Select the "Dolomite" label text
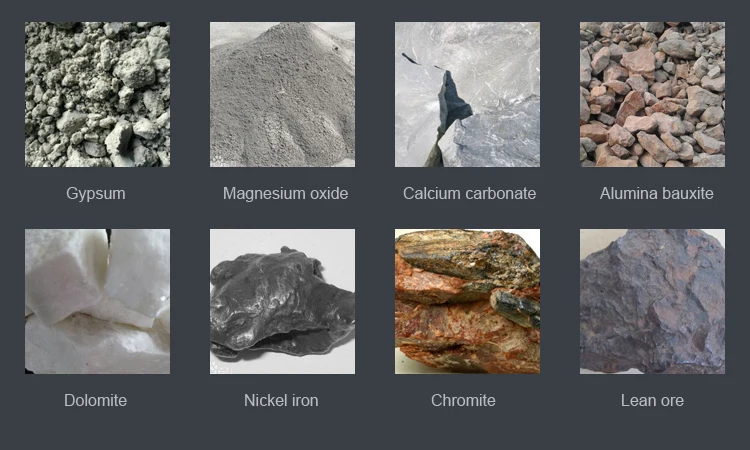The width and height of the screenshot is (750, 450). (96, 400)
